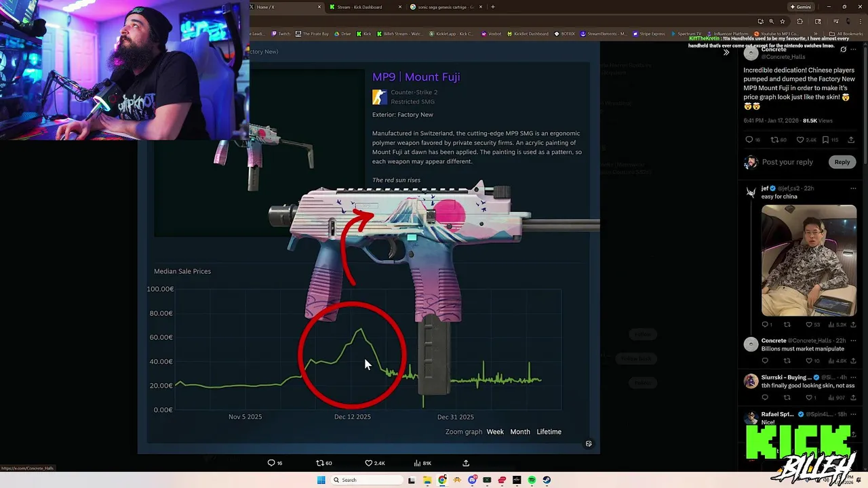Open File Explorer from the taskbar
This screenshot has height=488, width=868.
click(427, 480)
